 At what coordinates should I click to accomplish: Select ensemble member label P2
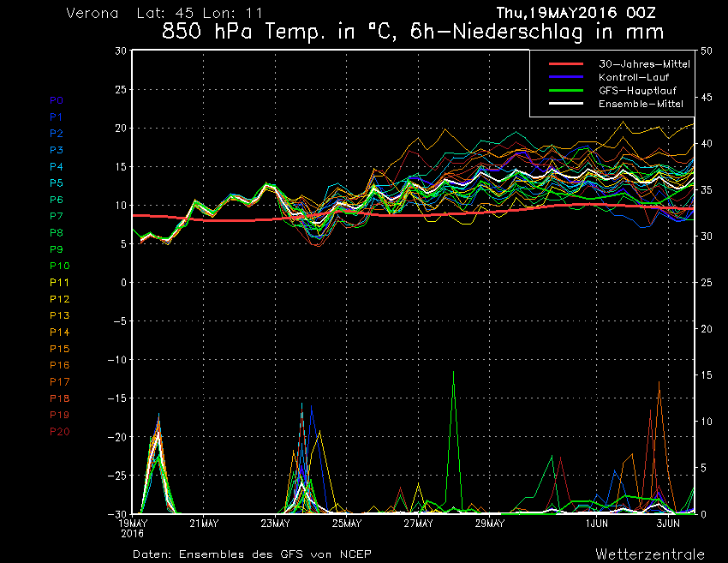tap(57, 134)
